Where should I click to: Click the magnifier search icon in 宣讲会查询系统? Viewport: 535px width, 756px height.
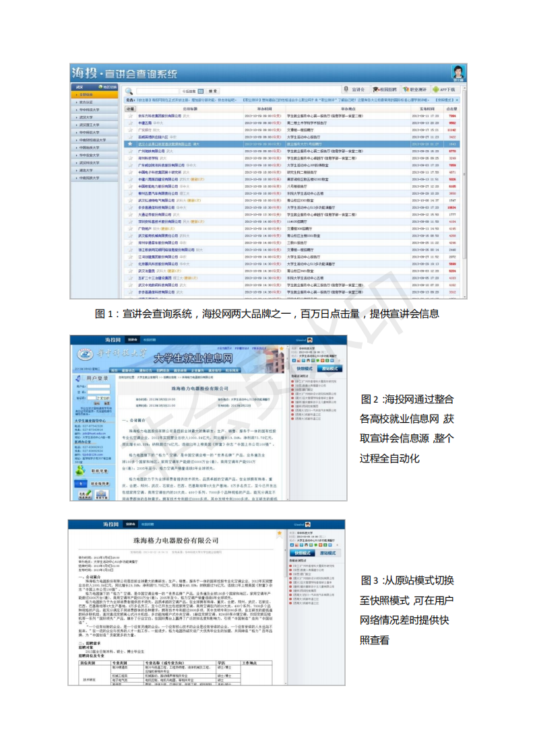129,91
